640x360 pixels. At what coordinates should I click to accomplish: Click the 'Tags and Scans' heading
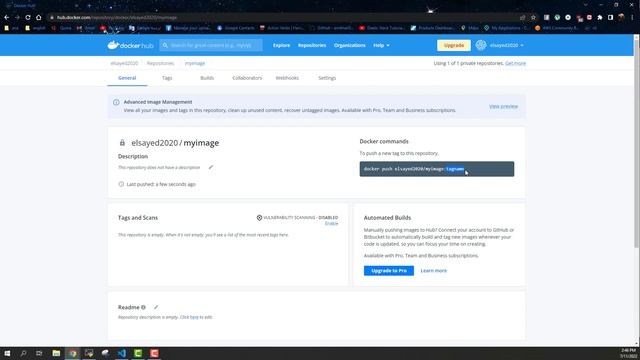[138, 218]
